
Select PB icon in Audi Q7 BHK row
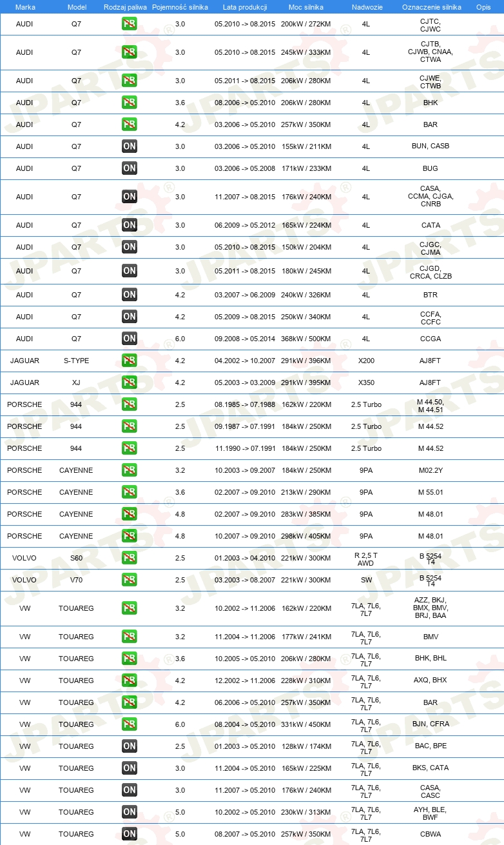pyautogui.click(x=130, y=103)
